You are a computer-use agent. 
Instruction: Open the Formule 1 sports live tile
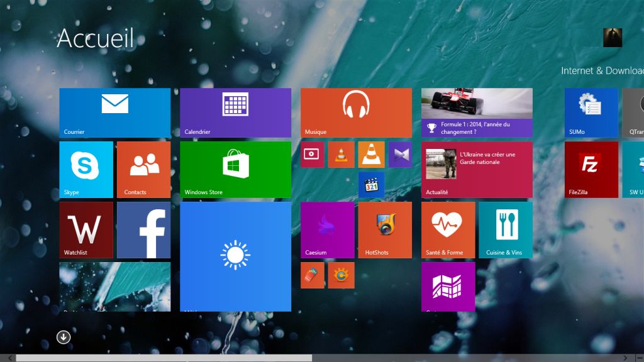[x=477, y=112]
